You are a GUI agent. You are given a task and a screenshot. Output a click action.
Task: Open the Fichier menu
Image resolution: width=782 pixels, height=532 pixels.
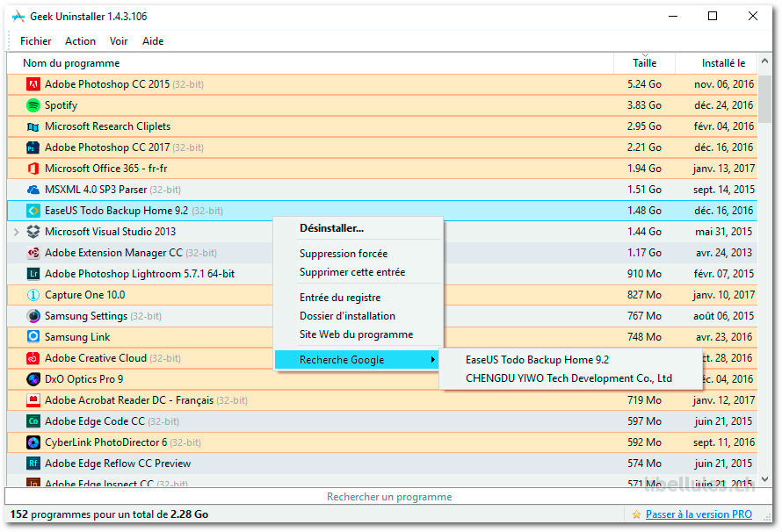35,41
